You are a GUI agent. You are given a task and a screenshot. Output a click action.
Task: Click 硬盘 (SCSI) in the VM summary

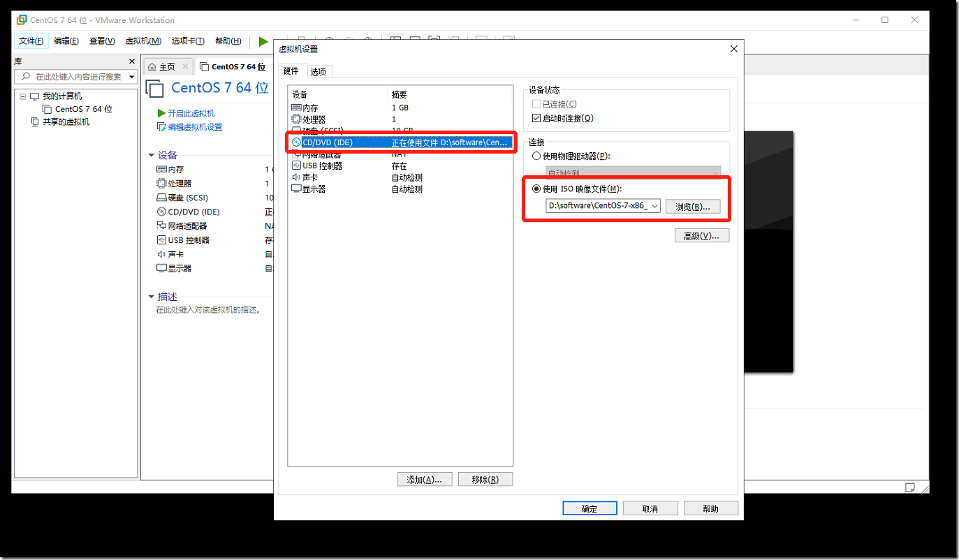[188, 198]
